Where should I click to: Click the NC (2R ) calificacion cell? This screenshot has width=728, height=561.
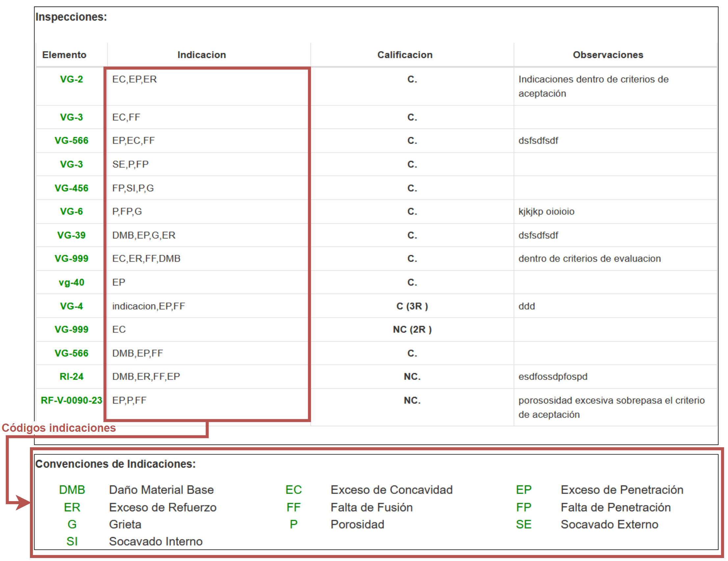[x=412, y=329]
